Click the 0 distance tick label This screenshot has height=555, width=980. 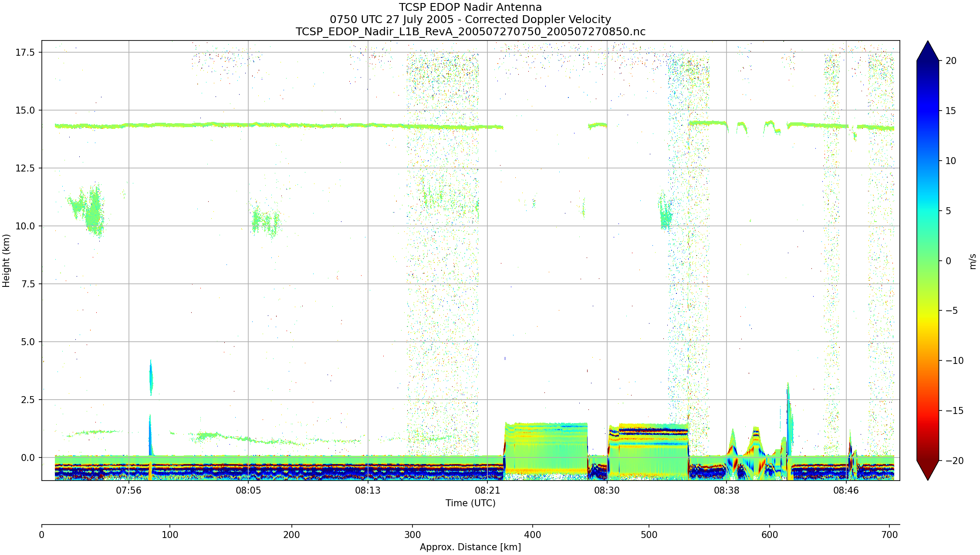pos(42,535)
